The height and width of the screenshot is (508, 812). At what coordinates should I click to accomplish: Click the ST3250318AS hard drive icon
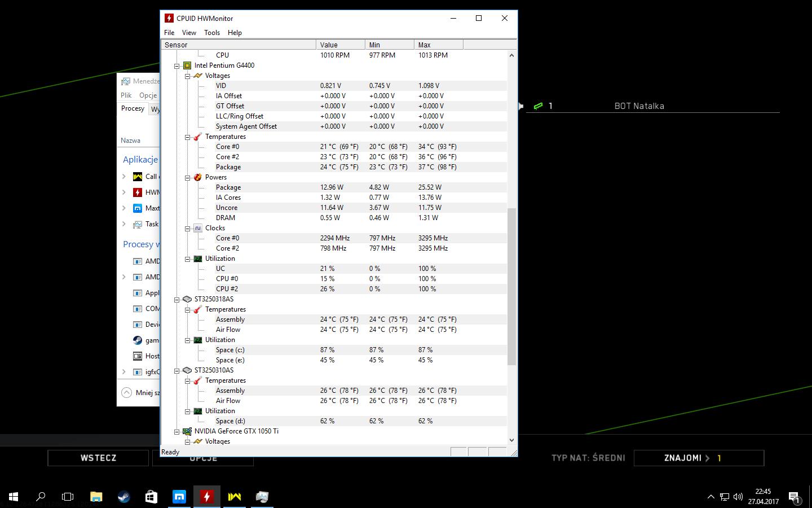[x=187, y=299]
